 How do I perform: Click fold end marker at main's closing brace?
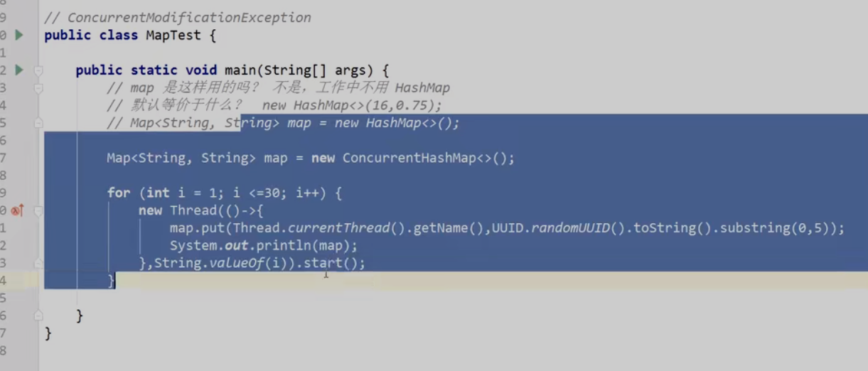click(38, 316)
